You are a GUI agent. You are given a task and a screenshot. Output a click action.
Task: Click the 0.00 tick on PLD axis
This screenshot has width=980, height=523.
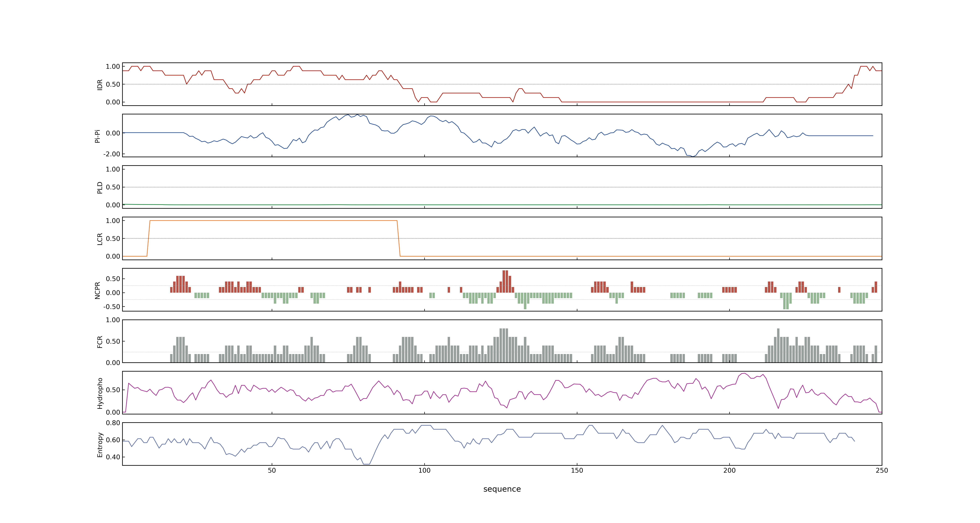113,205
